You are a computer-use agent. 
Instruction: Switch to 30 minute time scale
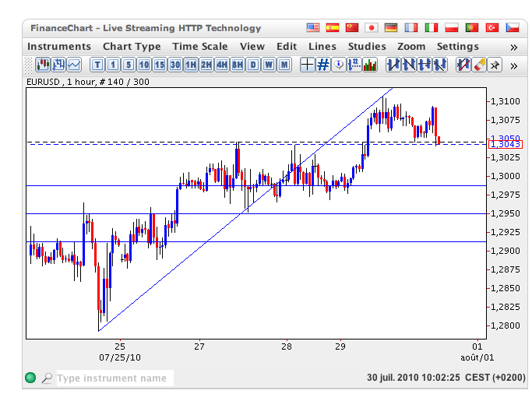coord(175,65)
